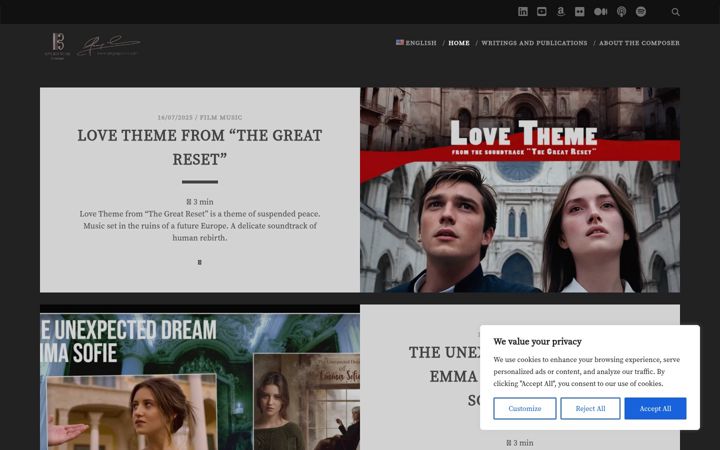Open the Flickr icon link

click(579, 12)
